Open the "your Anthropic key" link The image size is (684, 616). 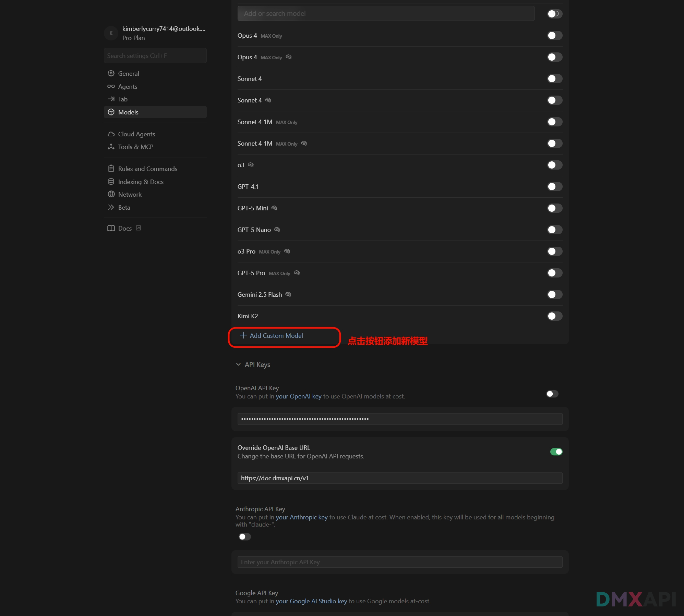click(x=301, y=517)
